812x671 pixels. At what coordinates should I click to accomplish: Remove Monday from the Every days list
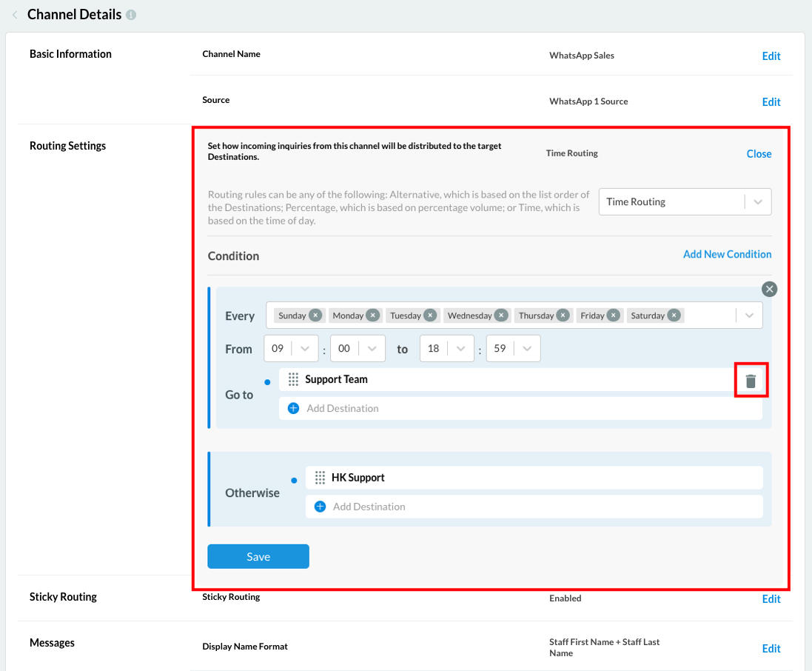tap(373, 315)
